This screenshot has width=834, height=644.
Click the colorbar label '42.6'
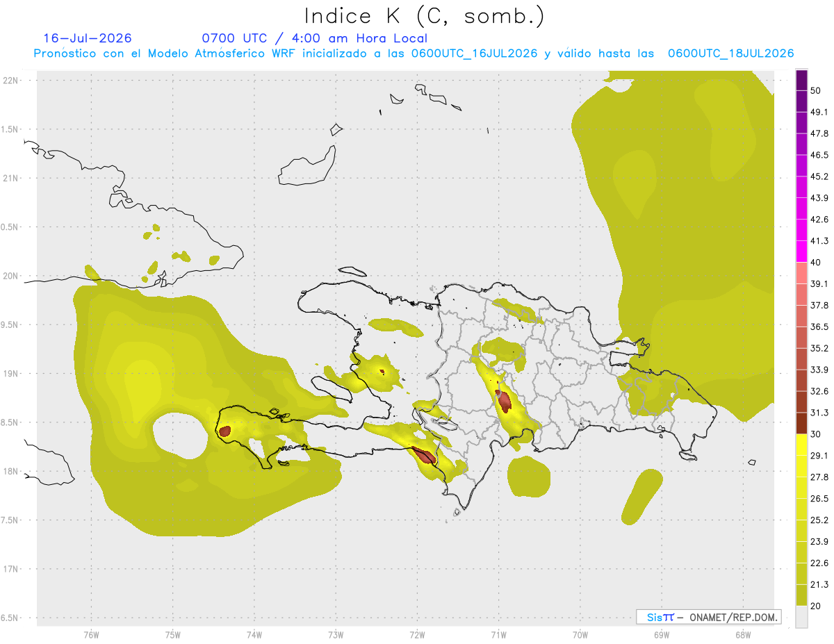click(x=819, y=220)
